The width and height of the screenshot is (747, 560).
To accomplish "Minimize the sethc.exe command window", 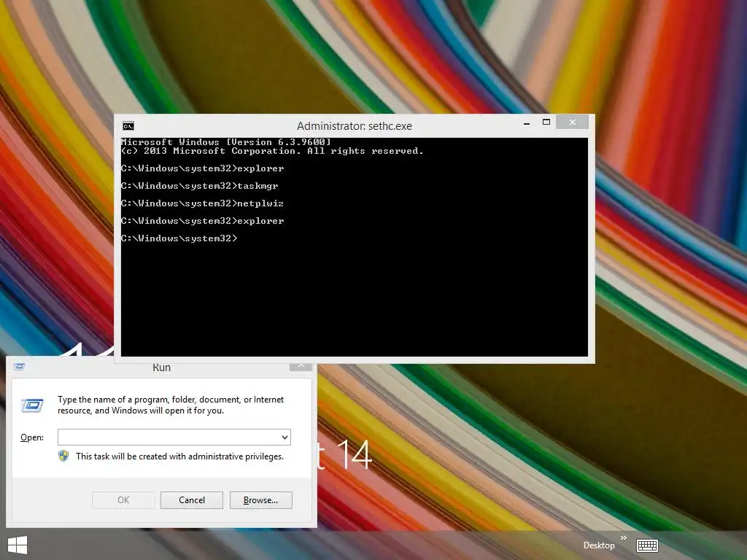I will 527,122.
